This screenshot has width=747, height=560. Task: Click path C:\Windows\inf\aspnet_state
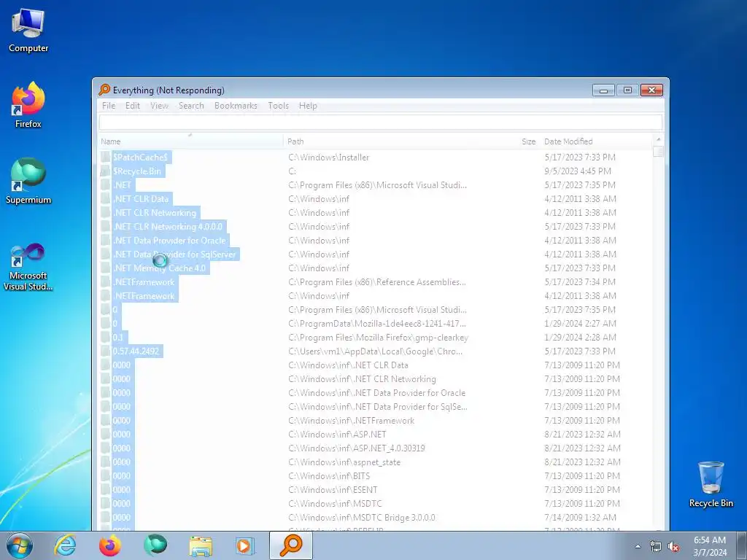(344, 462)
